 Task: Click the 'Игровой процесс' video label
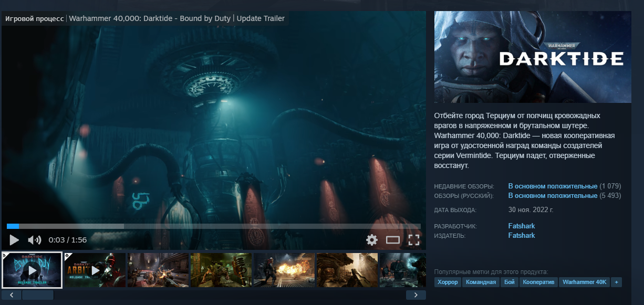[35, 18]
